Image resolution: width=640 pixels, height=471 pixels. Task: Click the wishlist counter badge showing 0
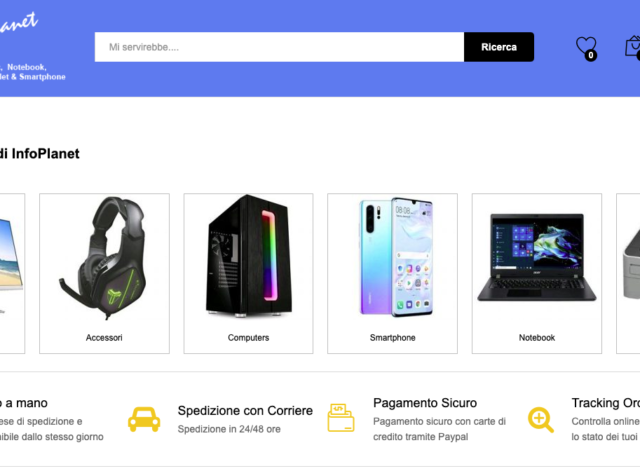point(591,55)
